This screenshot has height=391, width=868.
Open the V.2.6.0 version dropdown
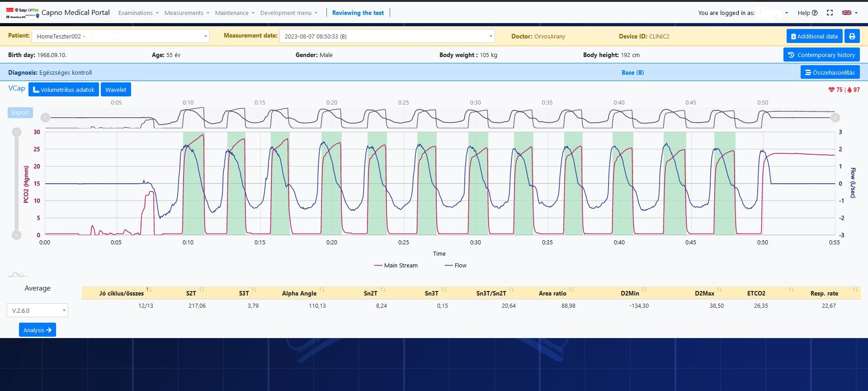[38, 310]
